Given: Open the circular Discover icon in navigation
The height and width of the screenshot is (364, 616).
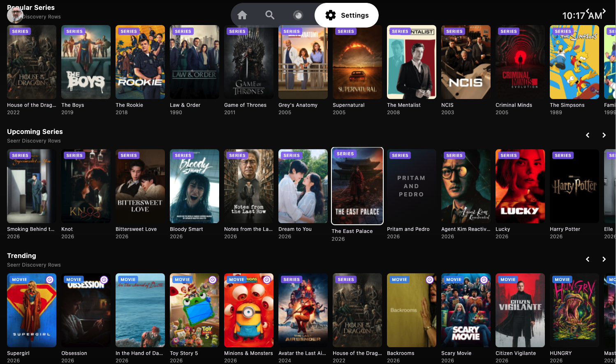Looking at the screenshot, I should pyautogui.click(x=298, y=15).
